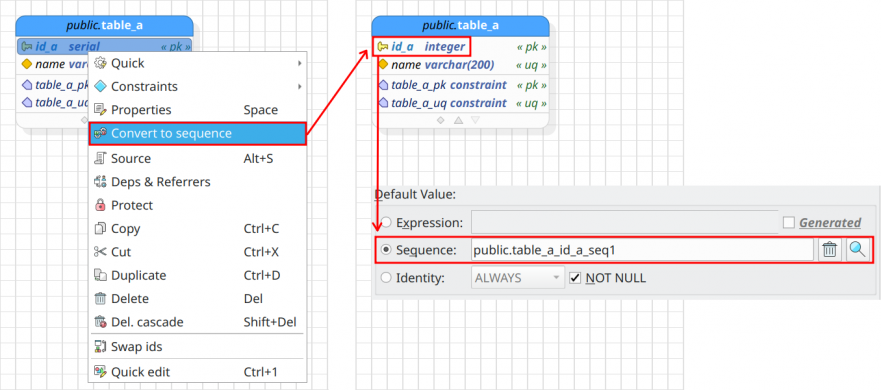The height and width of the screenshot is (390, 881).
Task: Click the Constraints submenu arrow
Action: (299, 87)
